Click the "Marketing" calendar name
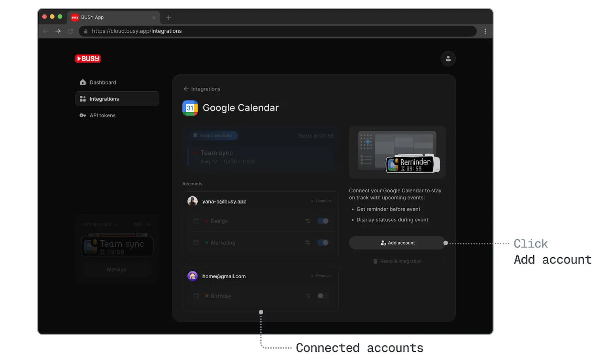The image size is (593, 364). tap(223, 243)
